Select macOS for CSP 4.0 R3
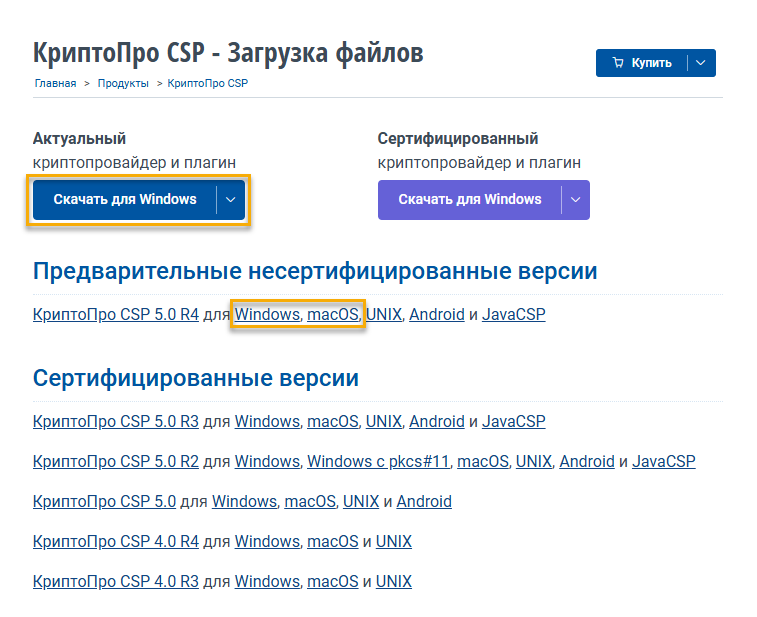The image size is (757, 617). pyautogui.click(x=332, y=581)
